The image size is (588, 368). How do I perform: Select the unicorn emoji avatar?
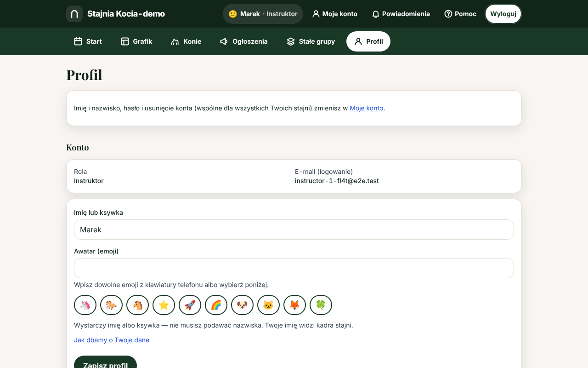(85, 305)
